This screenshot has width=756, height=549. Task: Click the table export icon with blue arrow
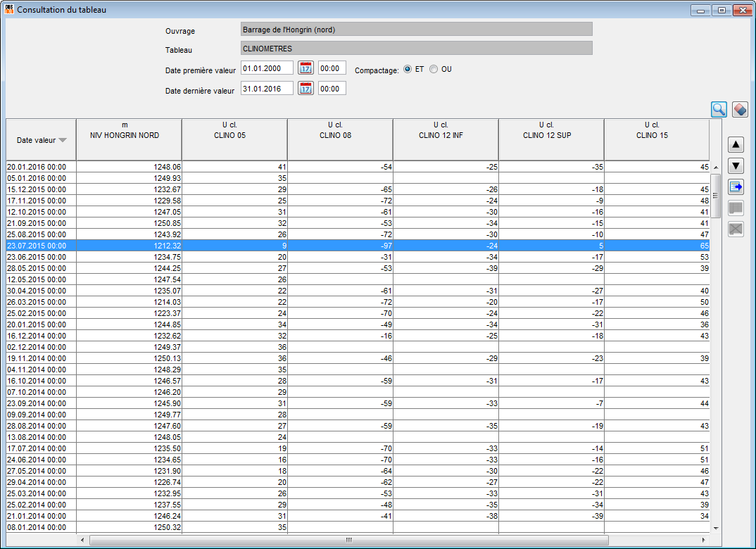(736, 187)
